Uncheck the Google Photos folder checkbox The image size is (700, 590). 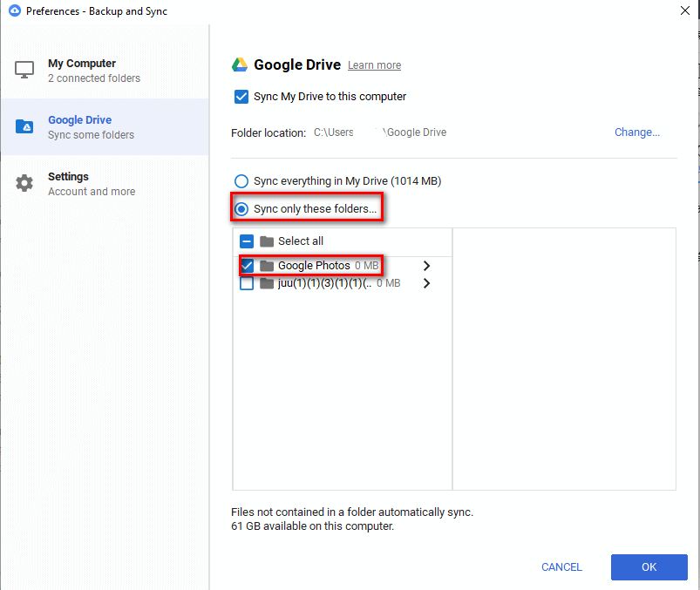[x=247, y=266]
